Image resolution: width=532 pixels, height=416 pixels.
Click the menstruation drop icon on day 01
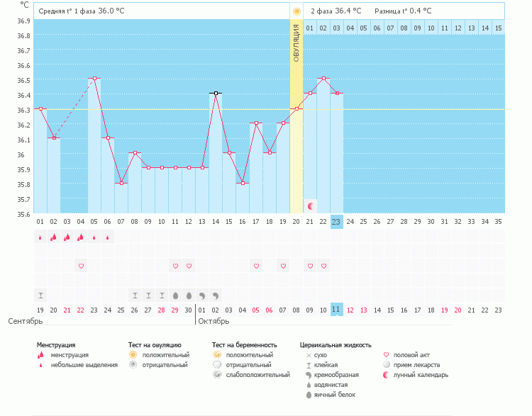click(40, 237)
